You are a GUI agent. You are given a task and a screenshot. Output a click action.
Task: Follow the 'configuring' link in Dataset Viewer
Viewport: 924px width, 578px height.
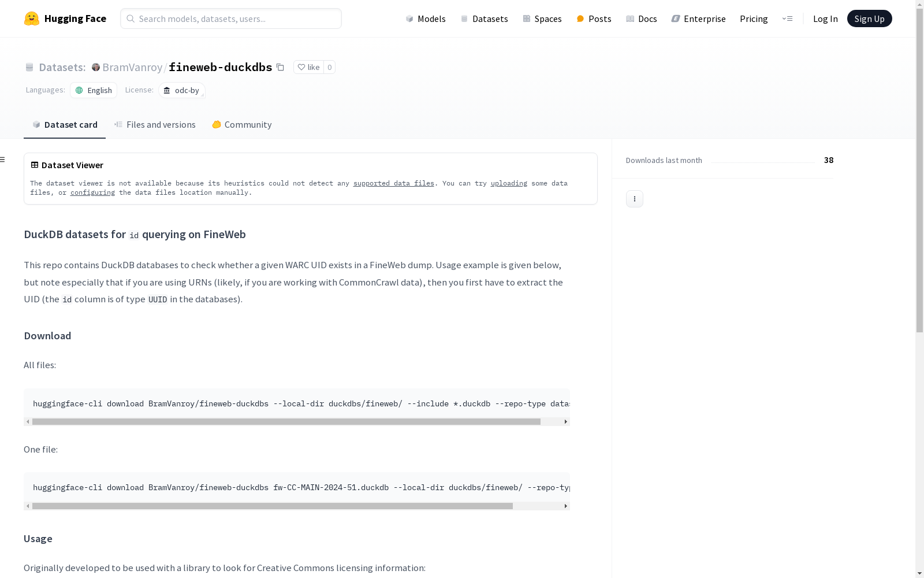(x=92, y=192)
